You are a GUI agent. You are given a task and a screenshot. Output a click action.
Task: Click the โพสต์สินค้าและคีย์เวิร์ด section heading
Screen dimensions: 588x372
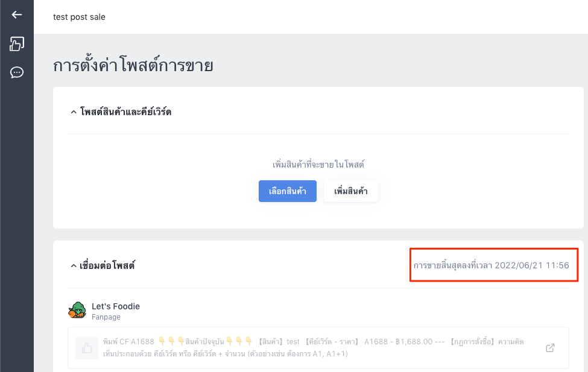click(x=125, y=112)
